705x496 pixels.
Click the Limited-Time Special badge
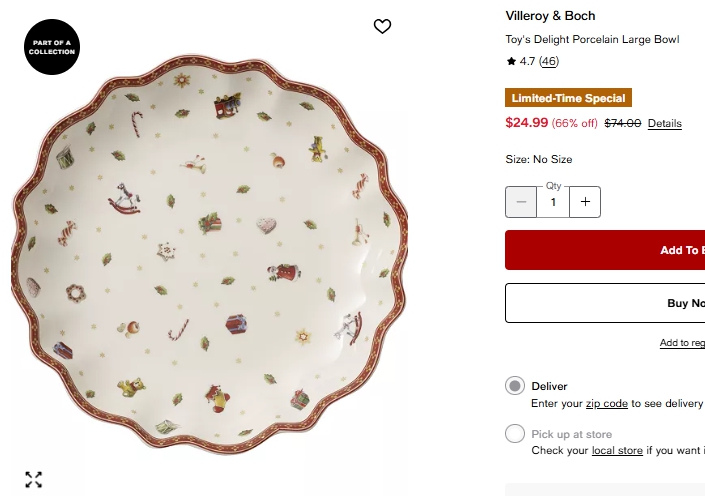coord(568,98)
